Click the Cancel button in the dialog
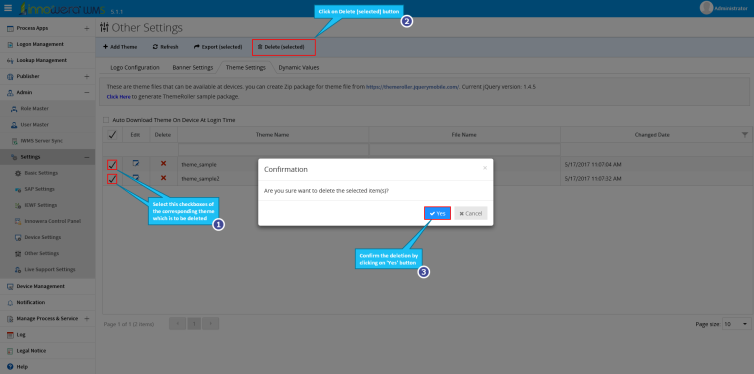This screenshot has height=374, width=754. pyautogui.click(x=471, y=213)
